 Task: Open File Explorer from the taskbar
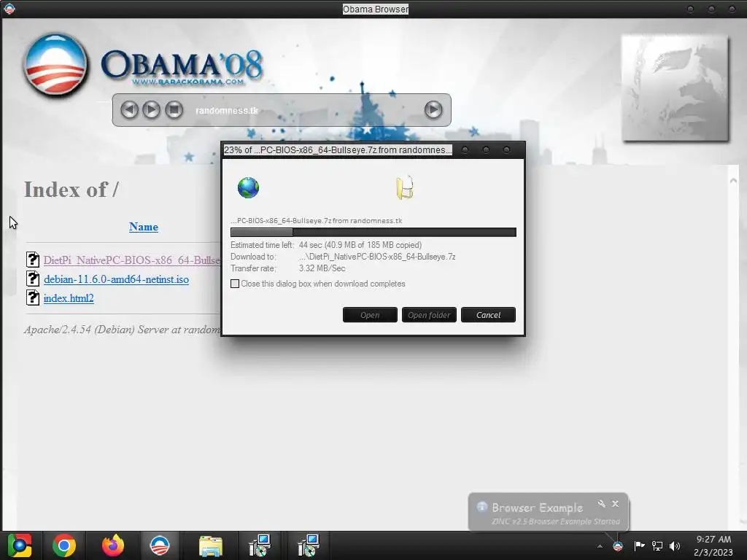pos(211,545)
